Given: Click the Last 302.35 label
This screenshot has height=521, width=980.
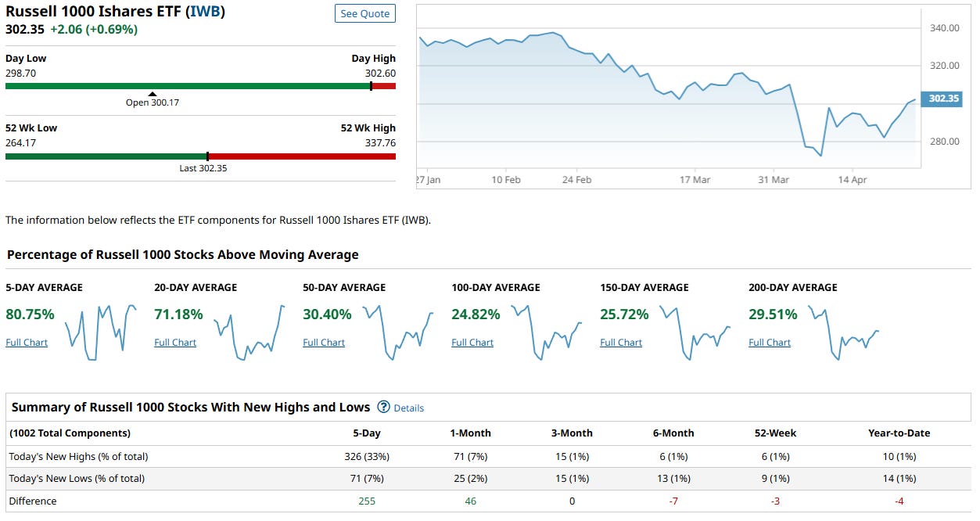Looking at the screenshot, I should pos(203,168).
